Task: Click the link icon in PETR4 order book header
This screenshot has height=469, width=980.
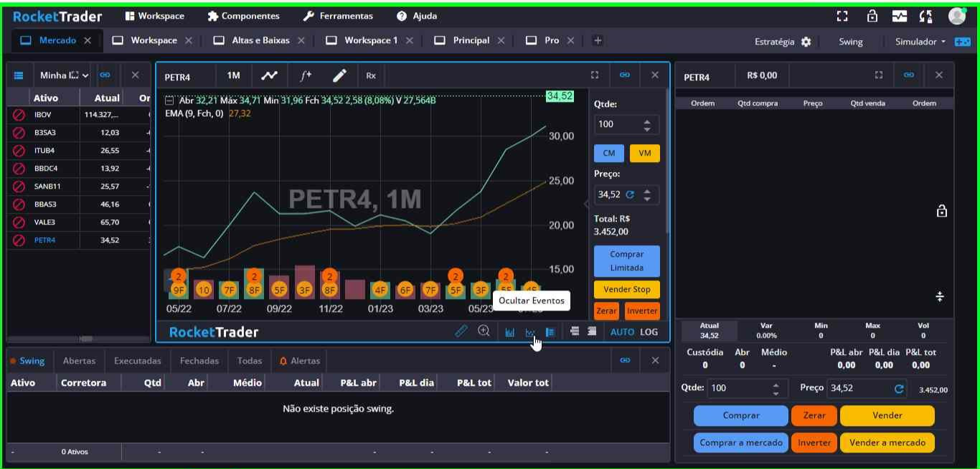Action: (x=909, y=75)
